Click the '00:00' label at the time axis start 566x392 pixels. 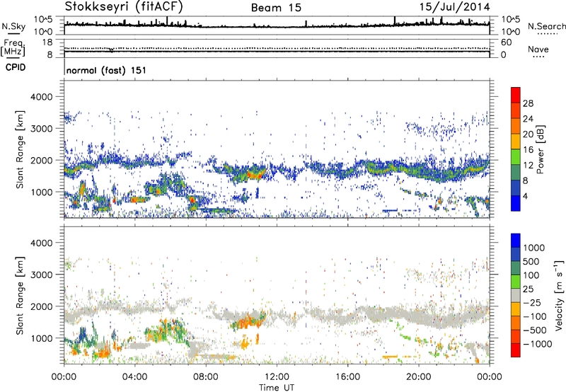pyautogui.click(x=64, y=377)
